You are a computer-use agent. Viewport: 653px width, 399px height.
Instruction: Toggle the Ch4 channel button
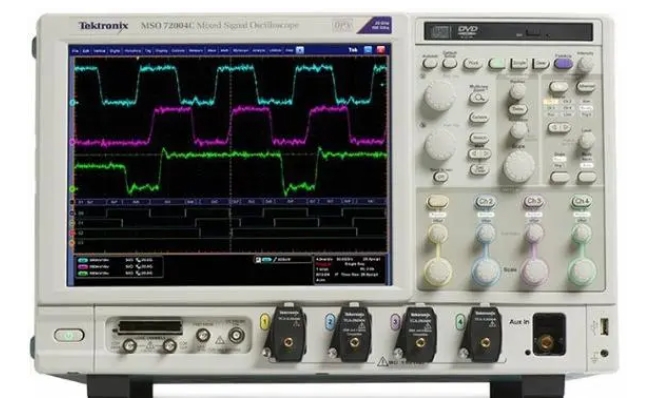(x=581, y=202)
